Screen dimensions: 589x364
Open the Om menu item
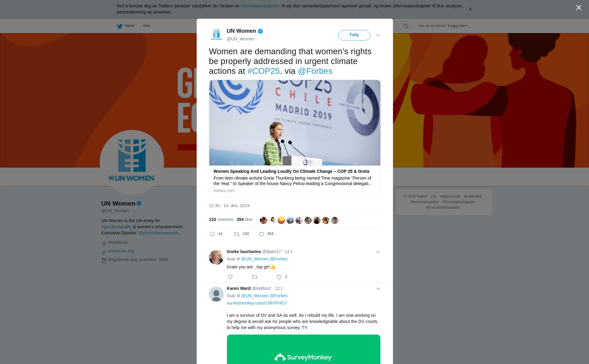click(146, 26)
